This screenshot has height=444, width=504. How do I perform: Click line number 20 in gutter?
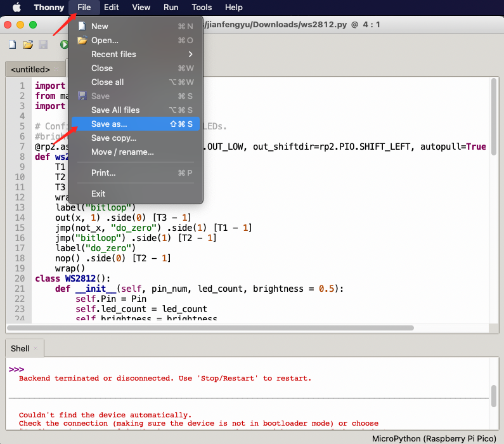[20, 278]
